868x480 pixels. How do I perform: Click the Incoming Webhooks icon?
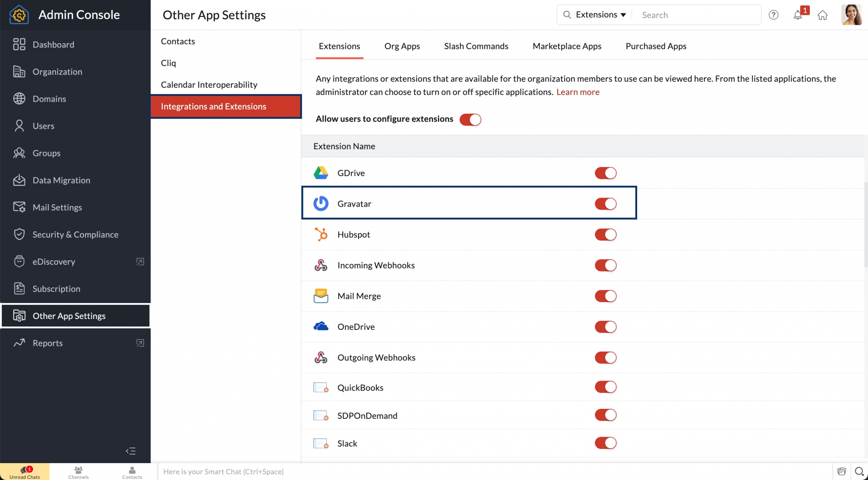(321, 265)
